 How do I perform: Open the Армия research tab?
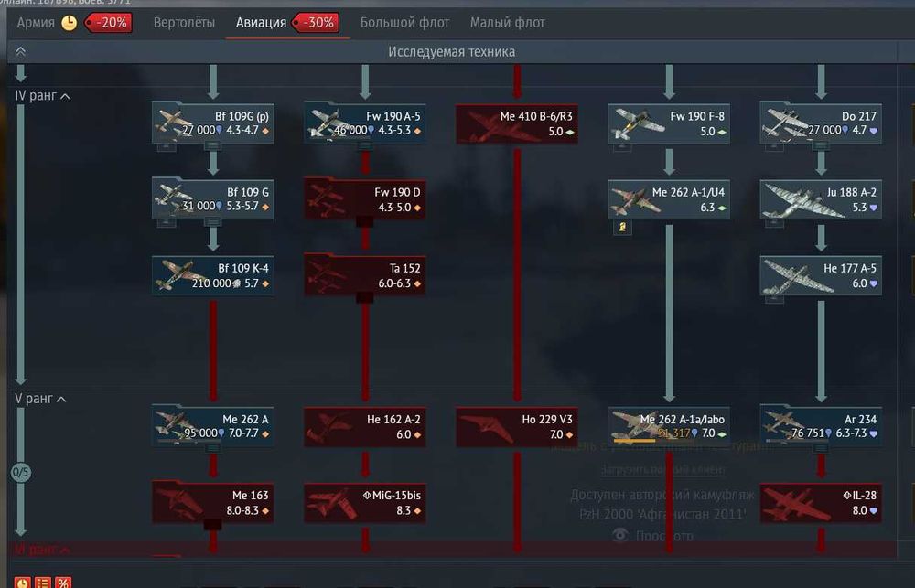tap(36, 23)
